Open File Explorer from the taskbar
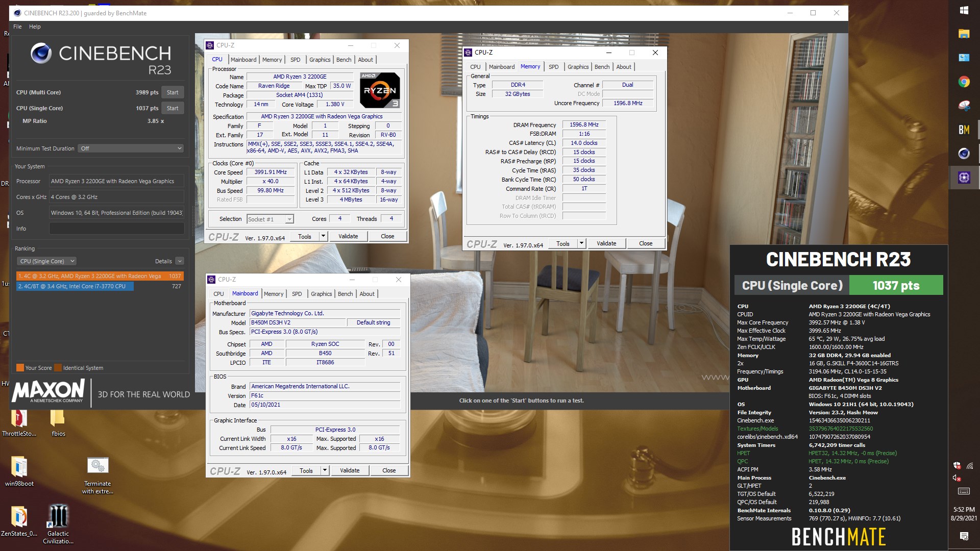The image size is (980, 551). pos(964,34)
